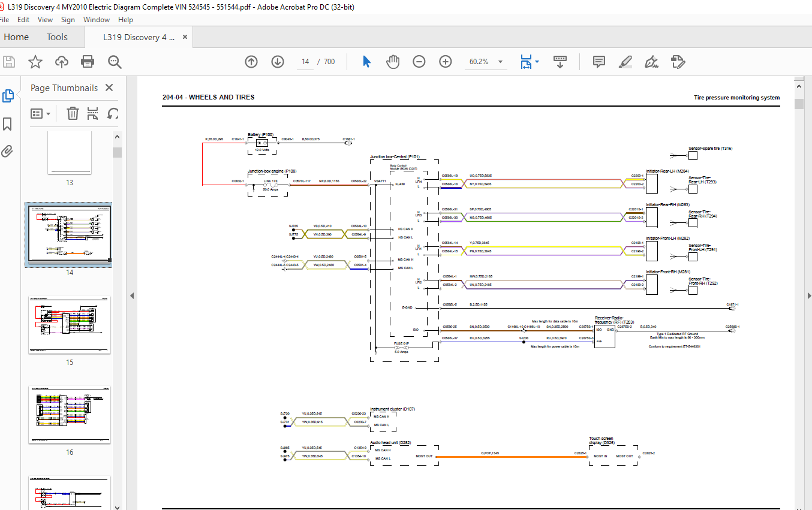
Task: Open the View menu
Action: click(x=45, y=19)
